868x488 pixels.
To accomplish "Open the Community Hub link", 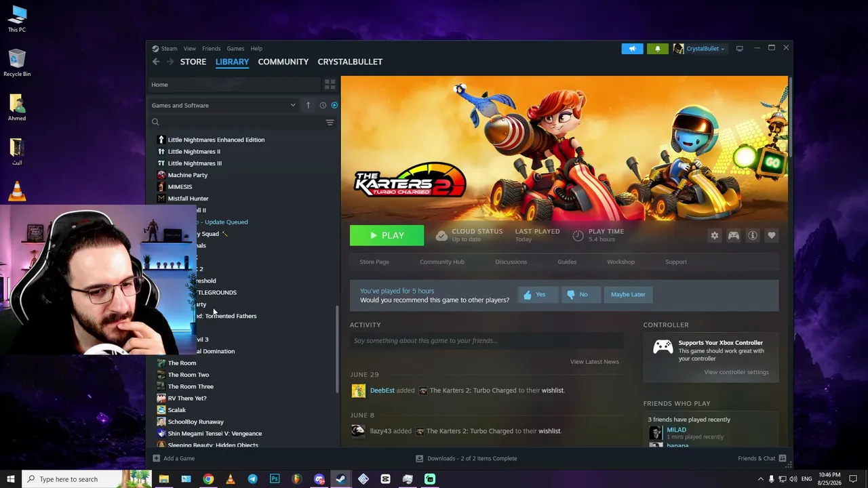I will (x=442, y=262).
